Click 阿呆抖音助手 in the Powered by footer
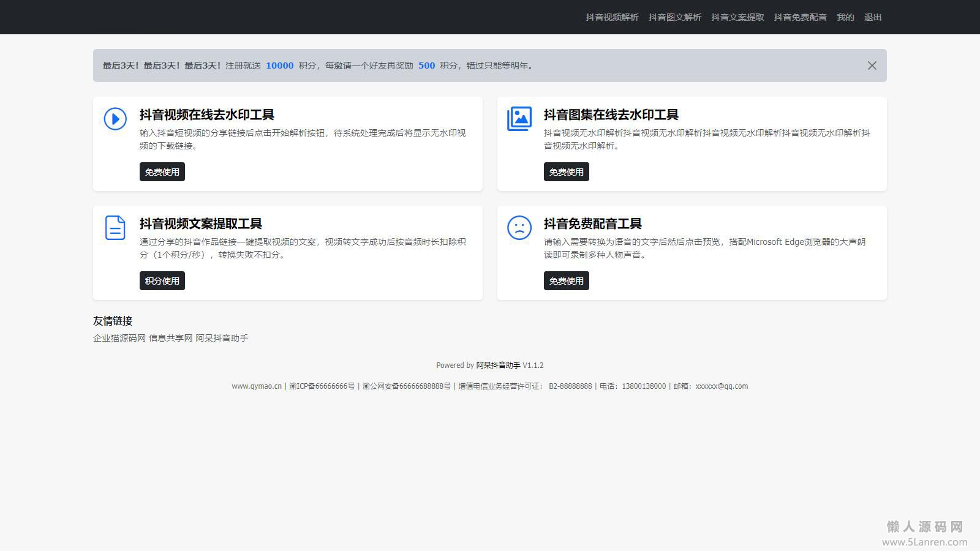The height and width of the screenshot is (551, 980). pos(498,365)
